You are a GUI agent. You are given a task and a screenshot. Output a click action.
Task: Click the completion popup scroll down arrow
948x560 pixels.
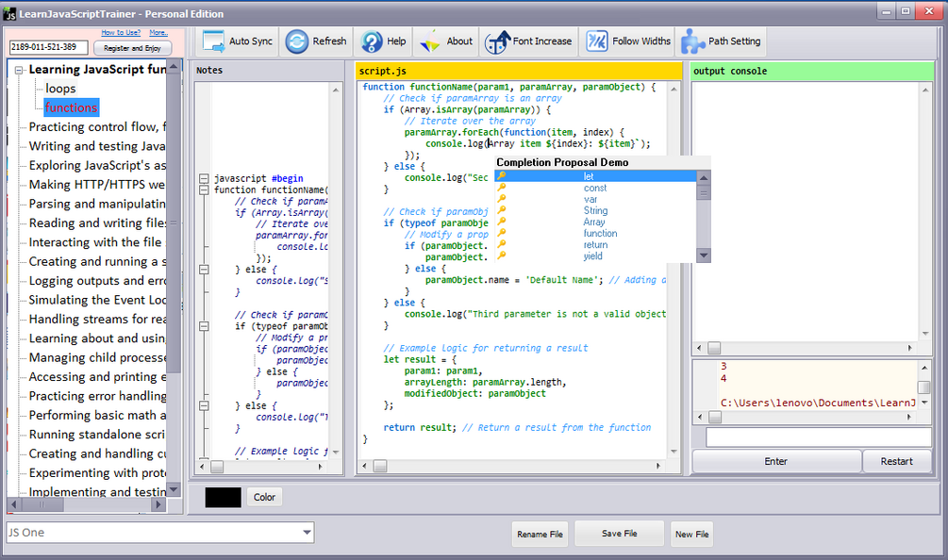click(703, 255)
